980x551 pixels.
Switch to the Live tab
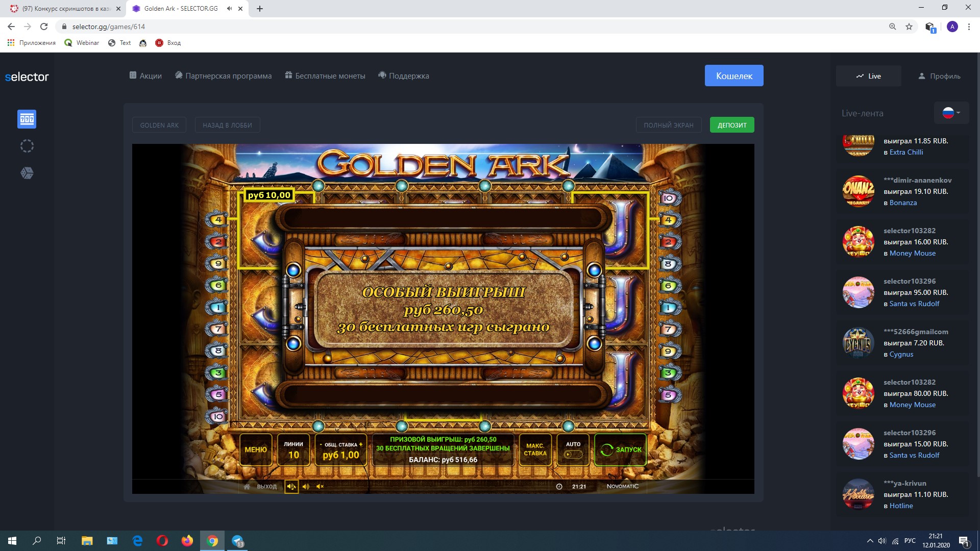(x=868, y=76)
